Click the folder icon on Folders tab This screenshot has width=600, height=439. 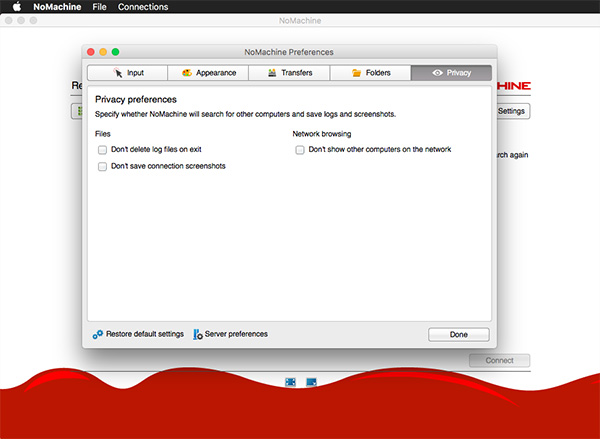click(x=356, y=73)
